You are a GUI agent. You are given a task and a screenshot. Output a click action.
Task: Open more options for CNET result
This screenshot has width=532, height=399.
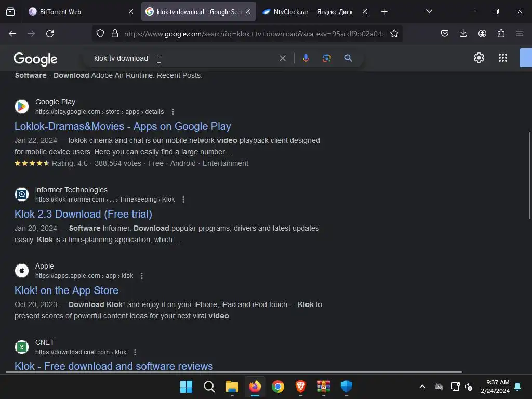(135, 352)
